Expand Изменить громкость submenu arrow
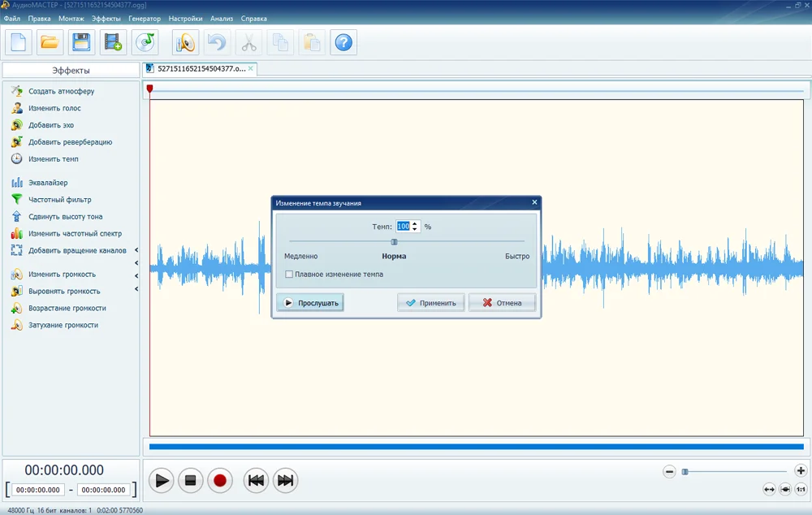This screenshot has width=812, height=515. coord(136,275)
